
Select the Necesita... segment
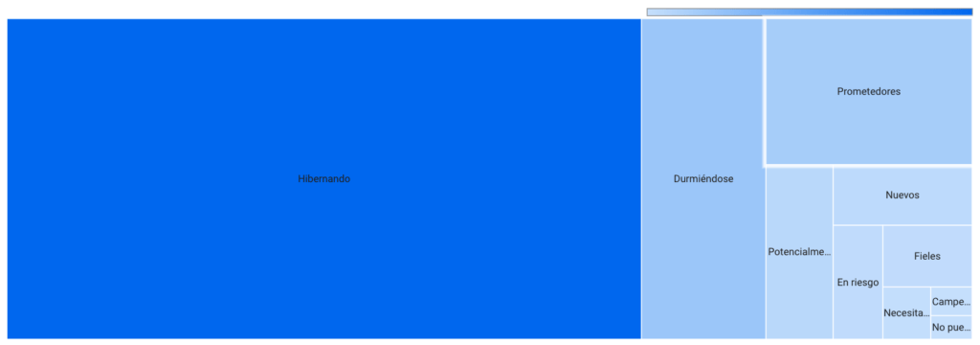906,313
